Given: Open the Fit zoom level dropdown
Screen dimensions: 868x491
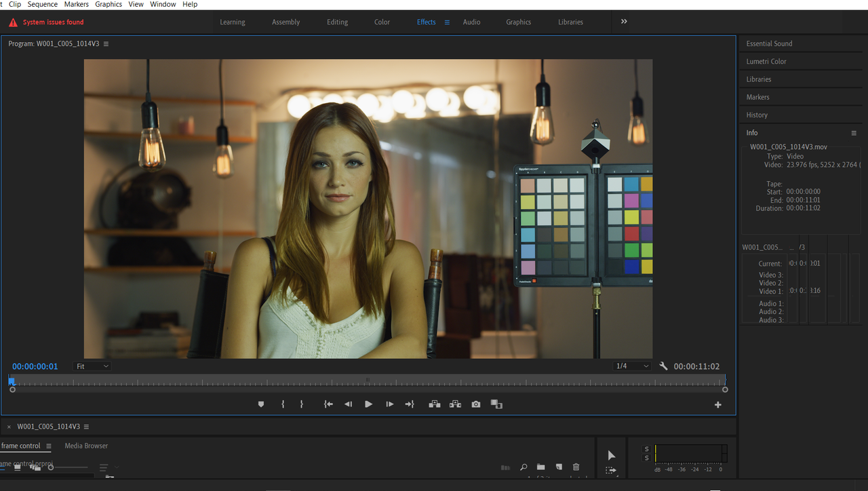Looking at the screenshot, I should point(92,366).
